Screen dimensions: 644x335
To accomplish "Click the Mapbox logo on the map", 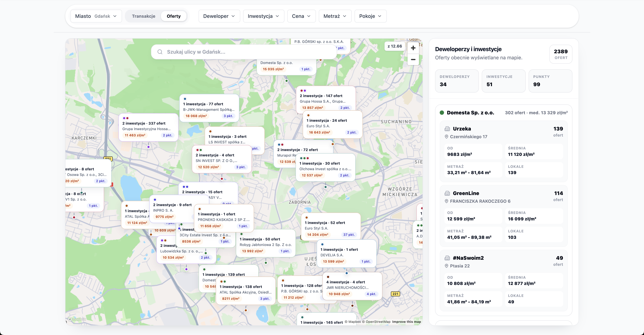I will pos(77,319).
